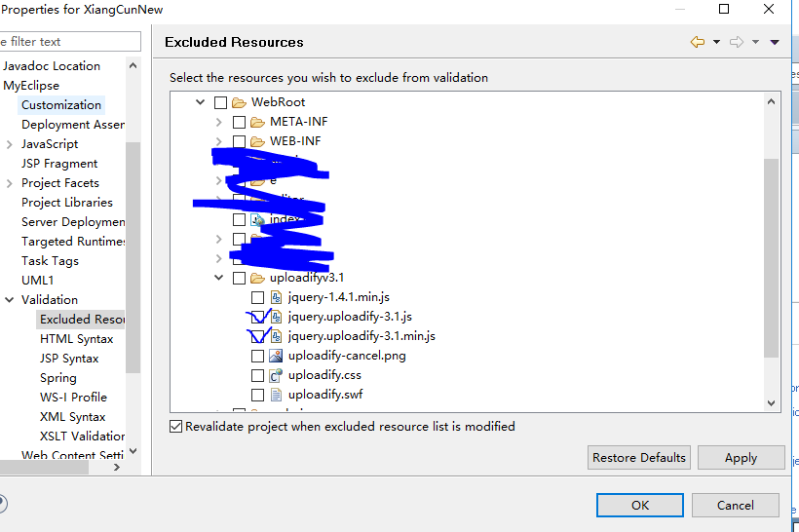The image size is (799, 532).
Task: Open the JSP Fragment page
Action: (59, 164)
